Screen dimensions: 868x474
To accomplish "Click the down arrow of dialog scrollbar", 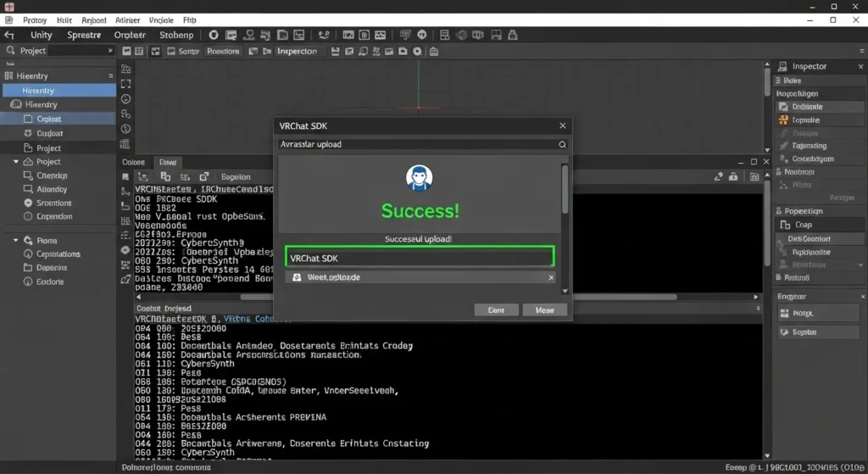I will pyautogui.click(x=565, y=291).
